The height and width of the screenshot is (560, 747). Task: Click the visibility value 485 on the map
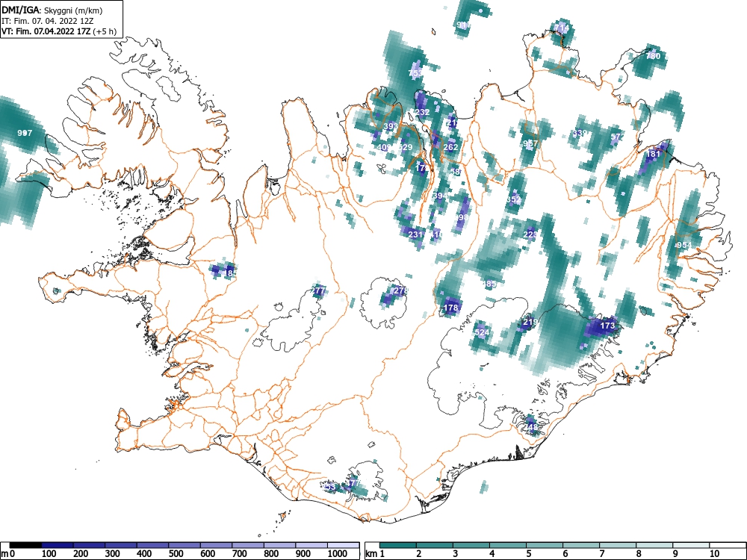tap(489, 284)
